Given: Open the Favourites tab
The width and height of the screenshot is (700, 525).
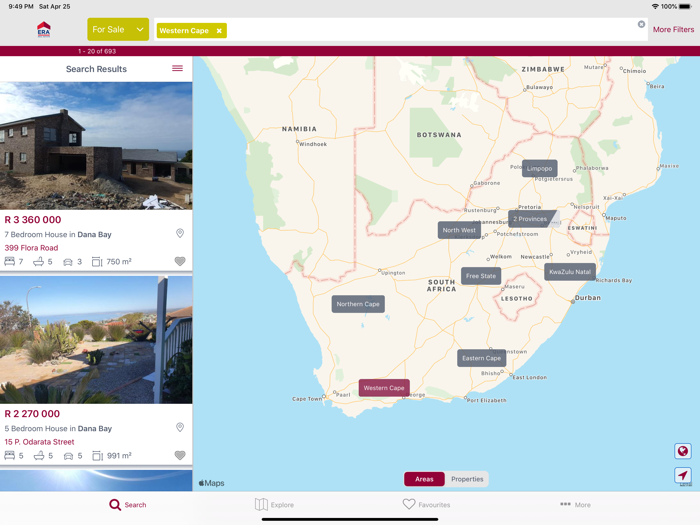Looking at the screenshot, I should click(426, 504).
